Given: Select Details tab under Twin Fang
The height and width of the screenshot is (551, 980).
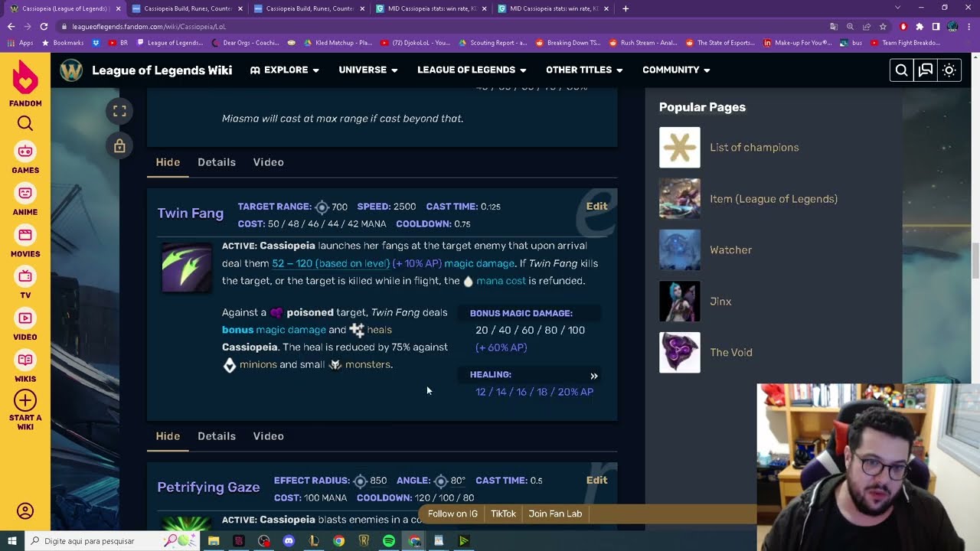Looking at the screenshot, I should pyautogui.click(x=217, y=436).
